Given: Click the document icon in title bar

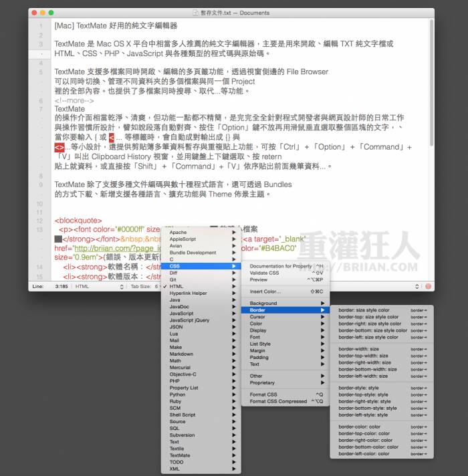Looking at the screenshot, I should tap(196, 13).
